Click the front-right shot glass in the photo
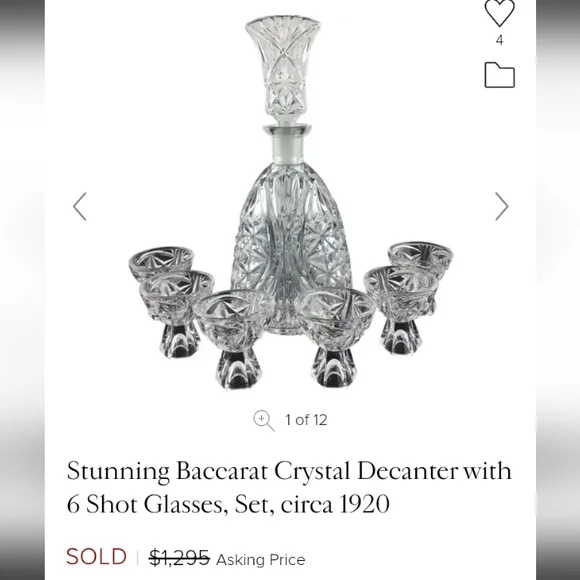 pyautogui.click(x=335, y=337)
